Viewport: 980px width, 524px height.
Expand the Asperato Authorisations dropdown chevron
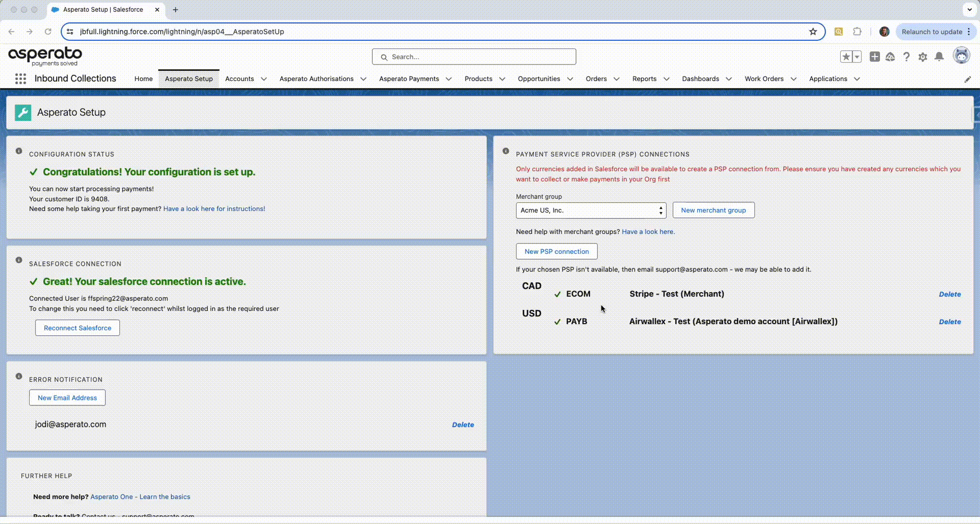tap(363, 79)
